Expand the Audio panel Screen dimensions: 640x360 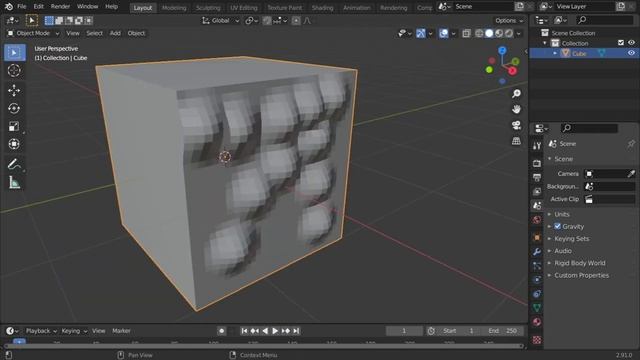click(x=562, y=251)
